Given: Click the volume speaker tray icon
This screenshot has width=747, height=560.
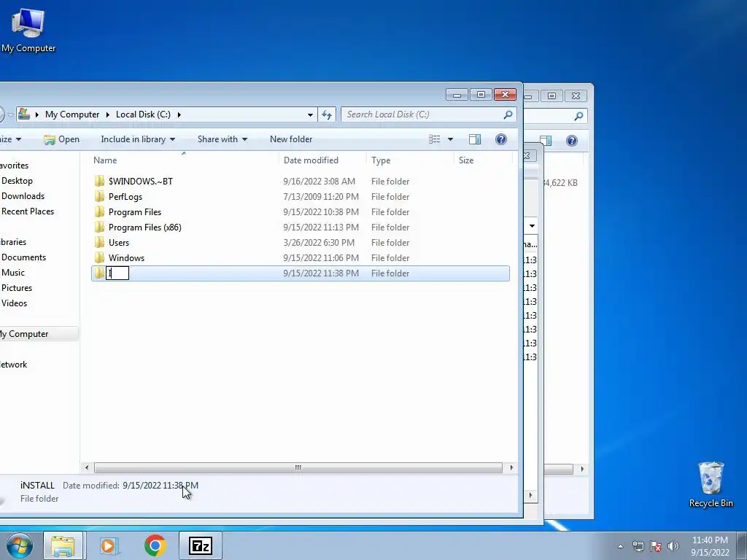Looking at the screenshot, I should pos(673,546).
